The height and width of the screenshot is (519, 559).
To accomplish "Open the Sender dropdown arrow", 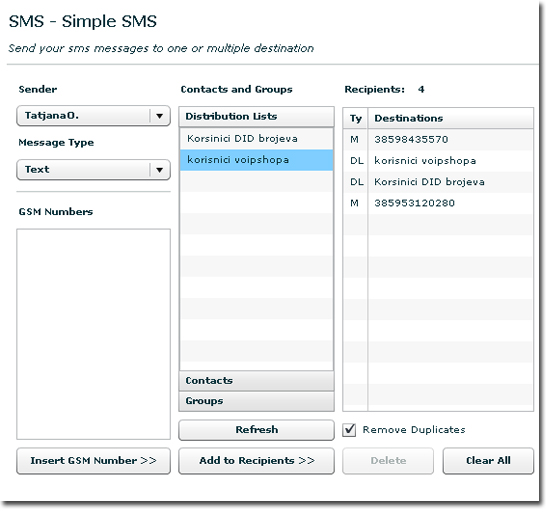I will (x=160, y=116).
